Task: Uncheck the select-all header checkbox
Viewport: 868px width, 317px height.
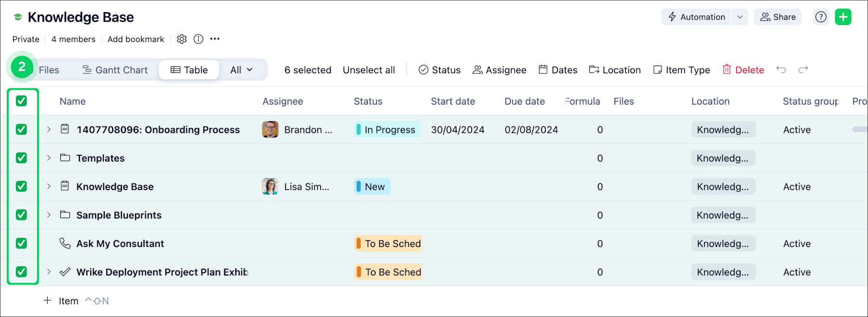Action: click(x=21, y=101)
